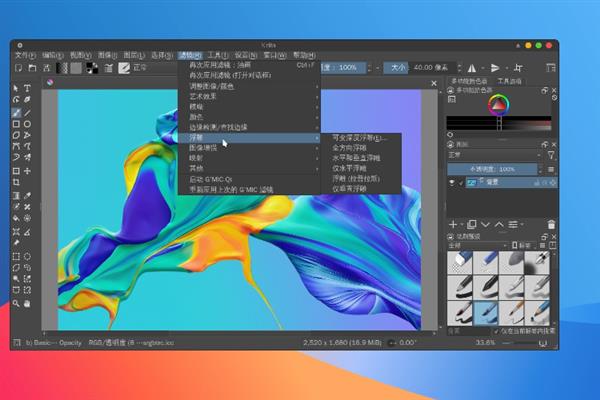600x400 pixels.
Task: Open the brush tag dropdown 全部
Action: (x=478, y=245)
